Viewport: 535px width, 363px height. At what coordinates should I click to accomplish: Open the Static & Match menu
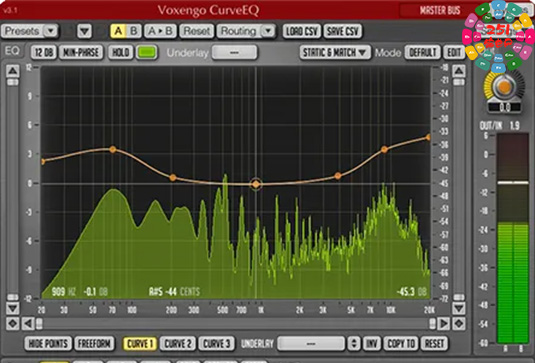[x=335, y=53]
